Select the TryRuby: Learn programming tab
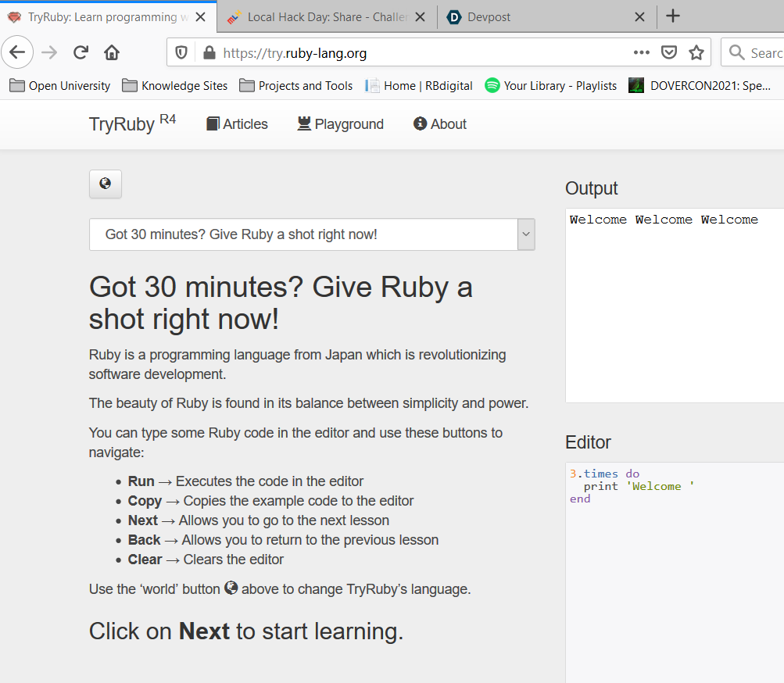The image size is (784, 683). 108,17
